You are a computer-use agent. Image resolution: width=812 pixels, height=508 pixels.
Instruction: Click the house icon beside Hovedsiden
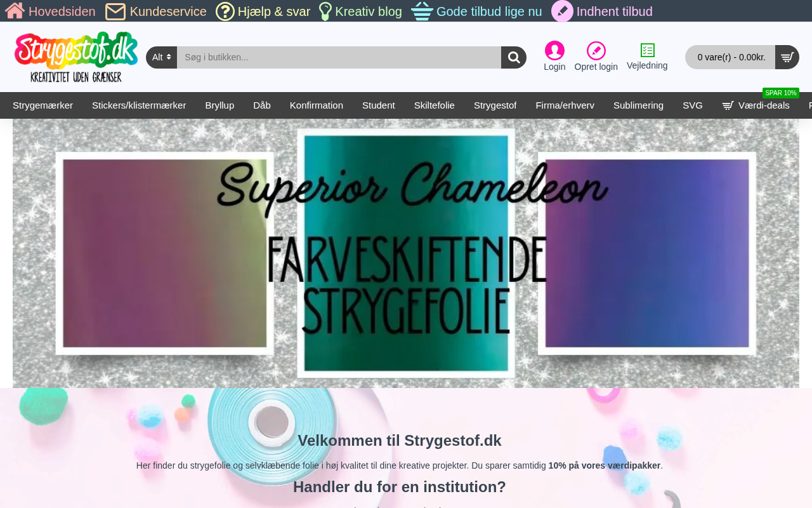pos(15,11)
